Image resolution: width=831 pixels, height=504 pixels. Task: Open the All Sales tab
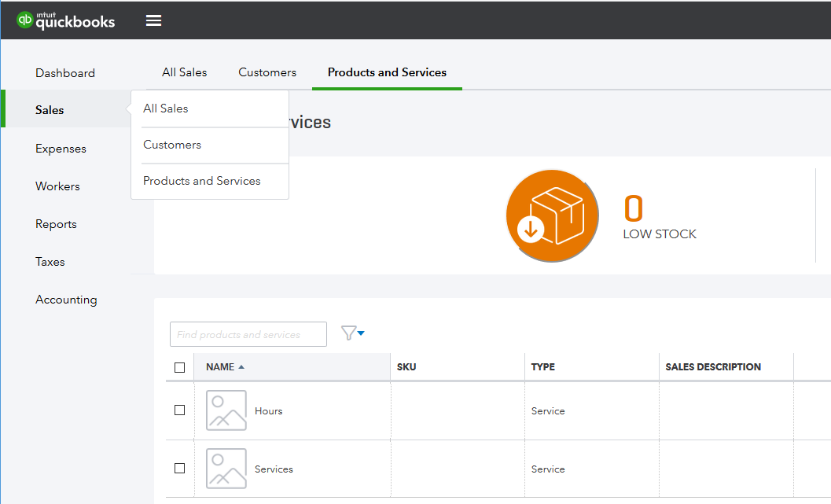185,72
